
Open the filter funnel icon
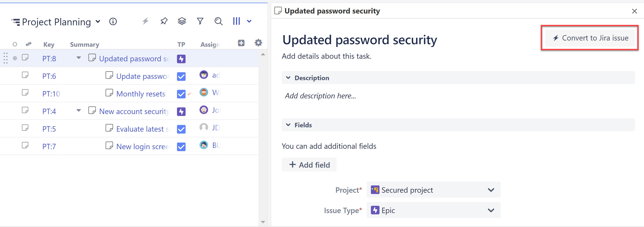(x=200, y=21)
